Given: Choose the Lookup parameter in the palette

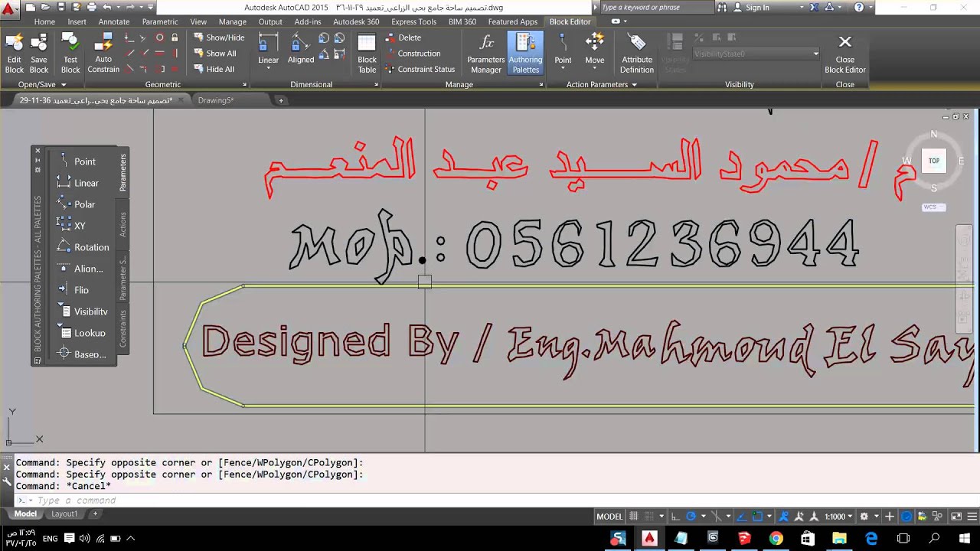Looking at the screenshot, I should pos(81,333).
